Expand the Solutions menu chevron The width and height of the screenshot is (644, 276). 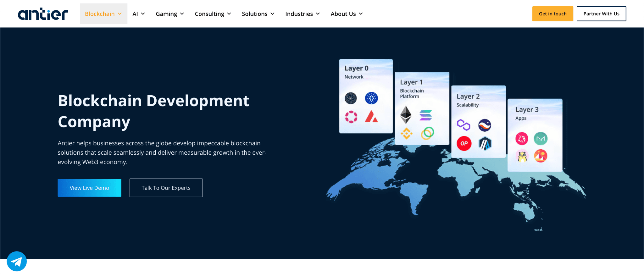click(272, 14)
